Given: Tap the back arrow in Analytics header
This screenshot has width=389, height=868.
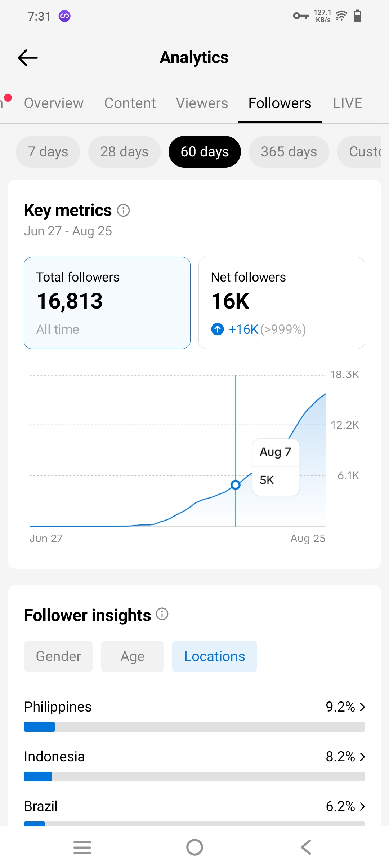Looking at the screenshot, I should pos(28,58).
